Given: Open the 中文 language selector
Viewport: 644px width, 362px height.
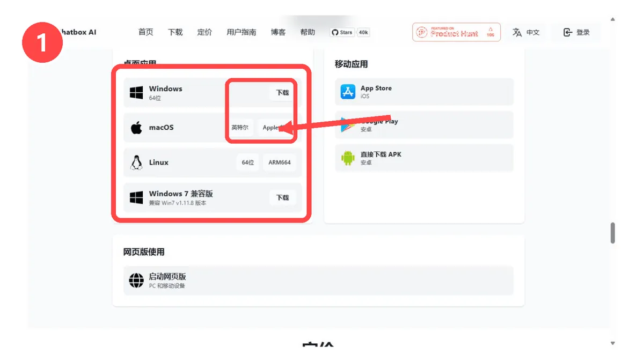Looking at the screenshot, I should pos(526,32).
